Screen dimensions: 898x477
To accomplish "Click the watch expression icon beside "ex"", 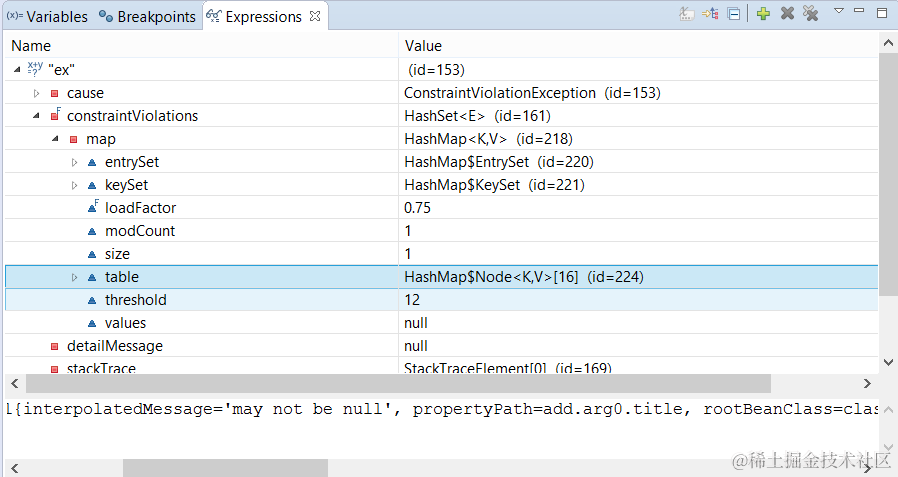I will click(x=35, y=69).
